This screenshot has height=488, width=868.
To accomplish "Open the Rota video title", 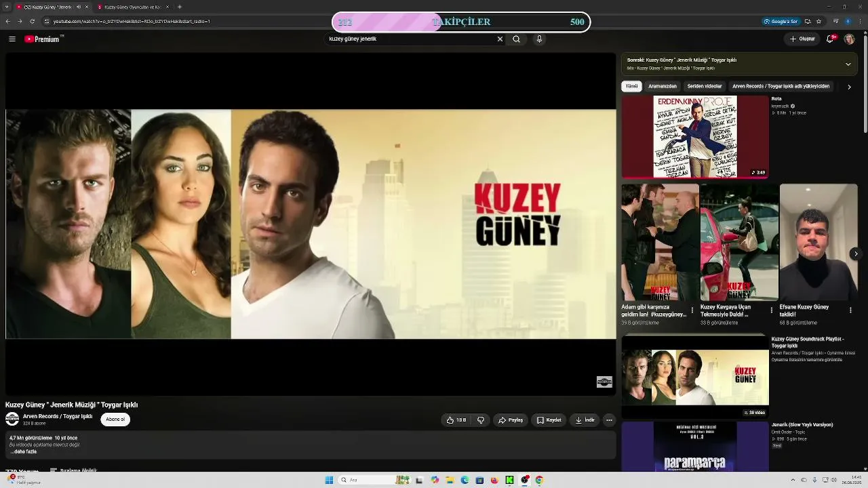I will tap(776, 99).
